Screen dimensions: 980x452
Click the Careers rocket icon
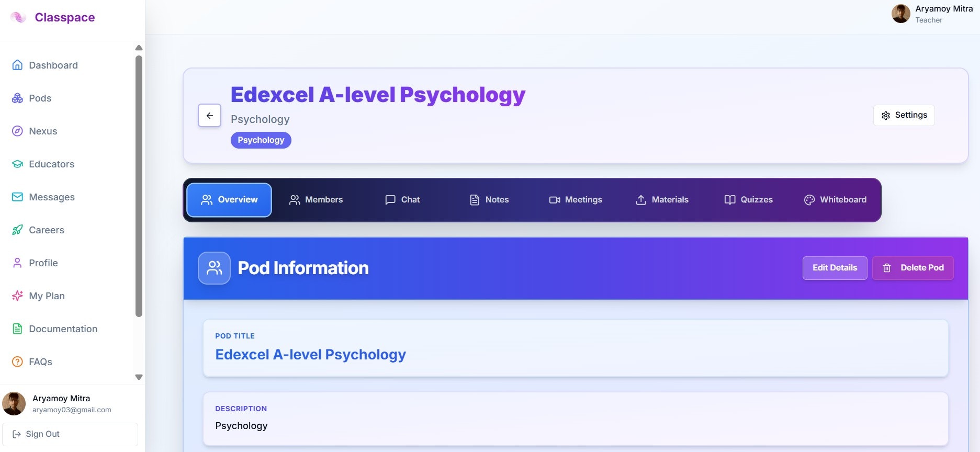click(17, 230)
